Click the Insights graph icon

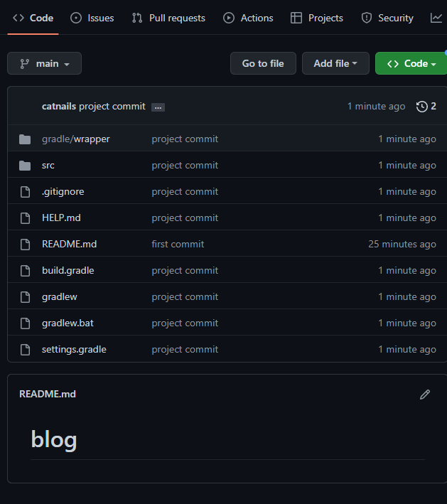coord(436,18)
